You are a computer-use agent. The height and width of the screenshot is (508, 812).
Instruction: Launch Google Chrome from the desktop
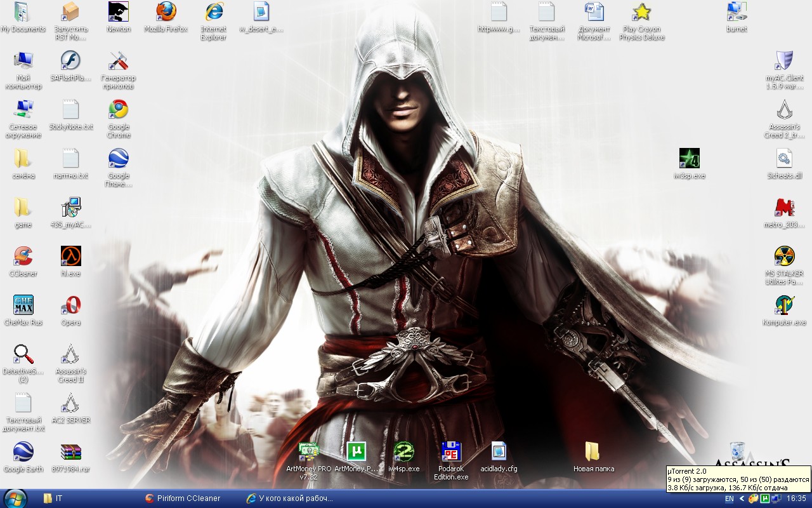coord(119,110)
